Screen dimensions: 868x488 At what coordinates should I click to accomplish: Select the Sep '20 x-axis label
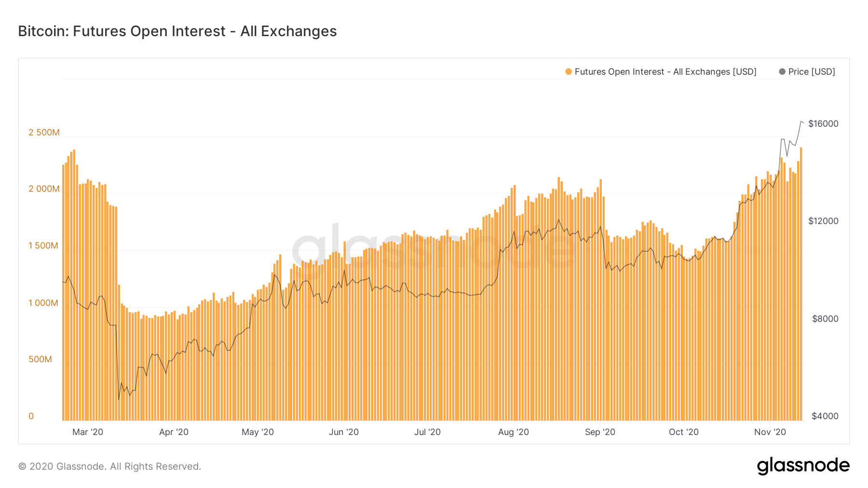point(600,432)
